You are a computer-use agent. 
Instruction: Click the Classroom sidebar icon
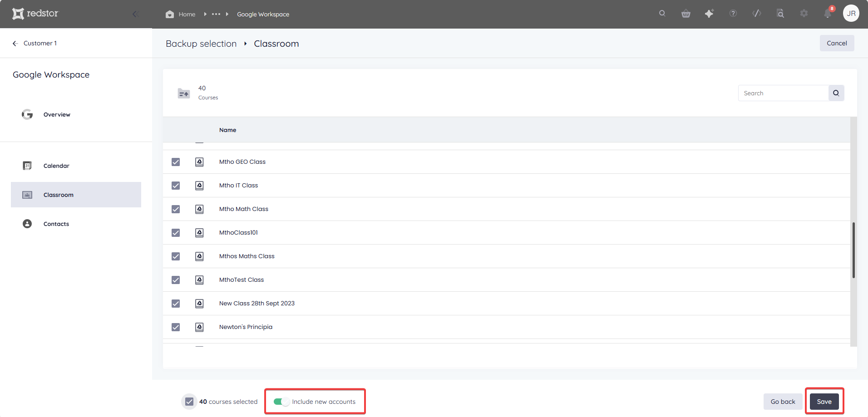click(27, 195)
